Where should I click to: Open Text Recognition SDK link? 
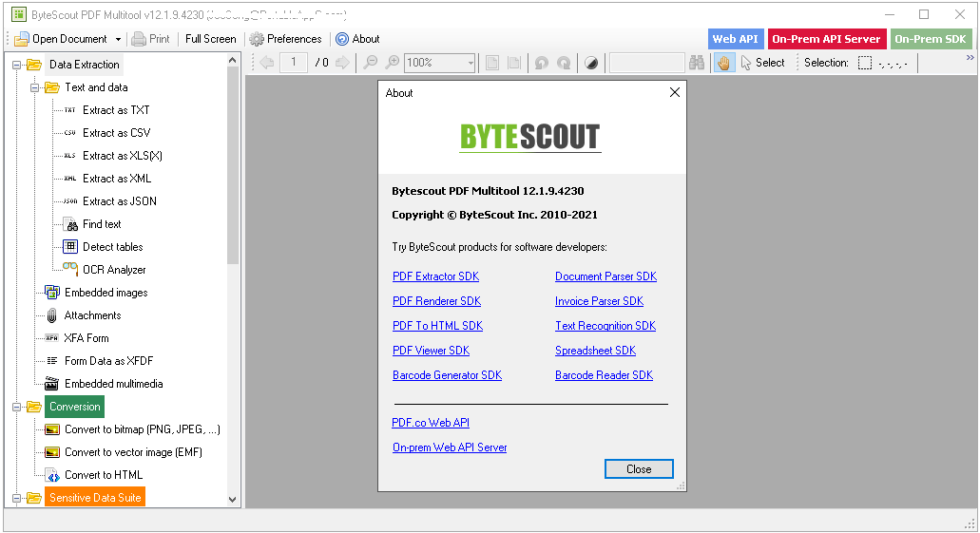tap(605, 326)
